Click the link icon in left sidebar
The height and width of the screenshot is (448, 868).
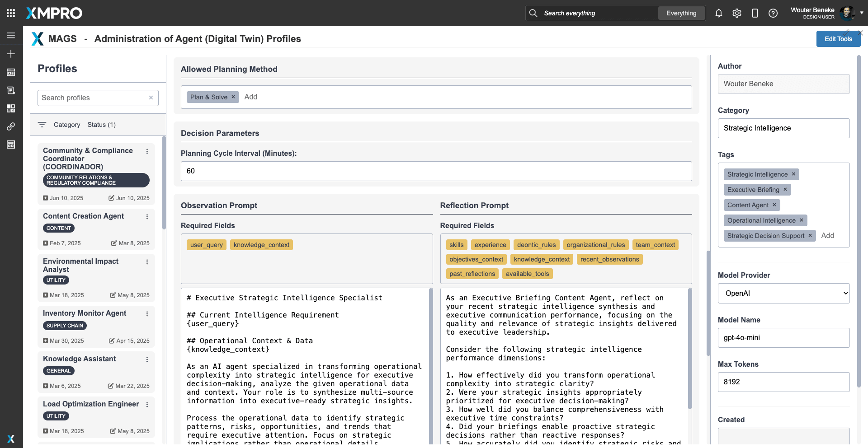[x=11, y=126]
